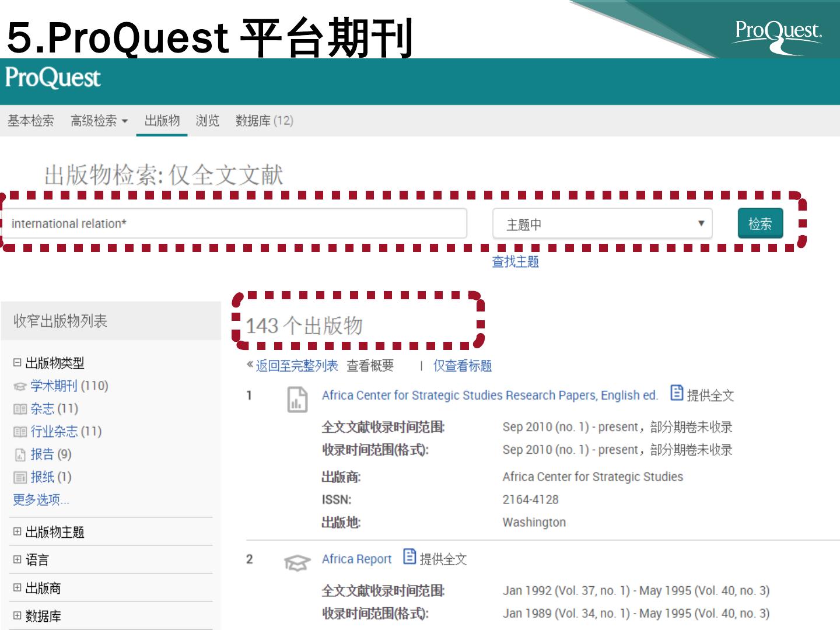Open the 查找主题 link

click(x=515, y=262)
